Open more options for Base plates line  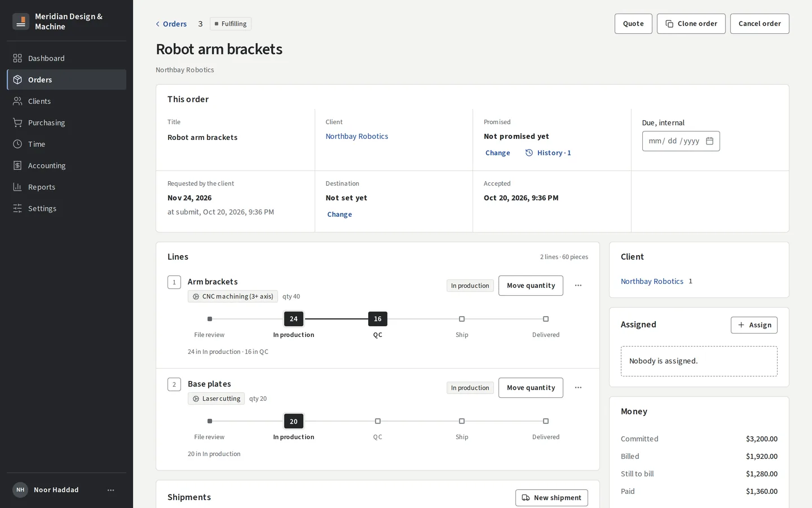click(x=578, y=388)
